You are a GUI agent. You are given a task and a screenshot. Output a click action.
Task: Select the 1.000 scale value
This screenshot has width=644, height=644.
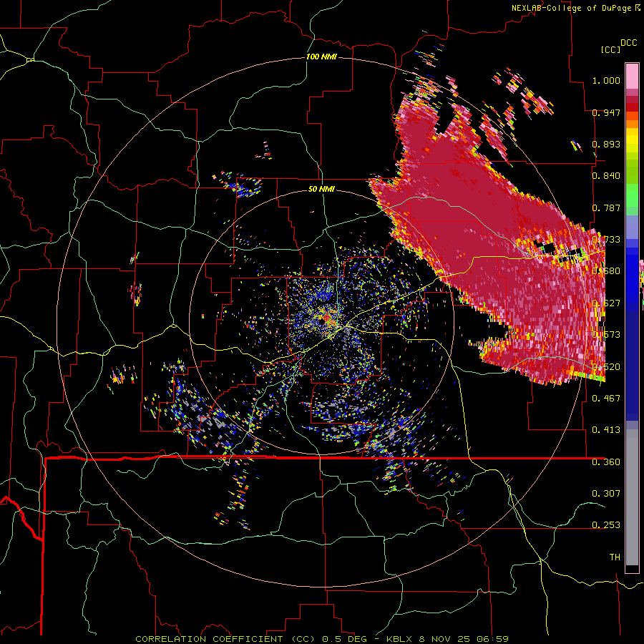(606, 80)
